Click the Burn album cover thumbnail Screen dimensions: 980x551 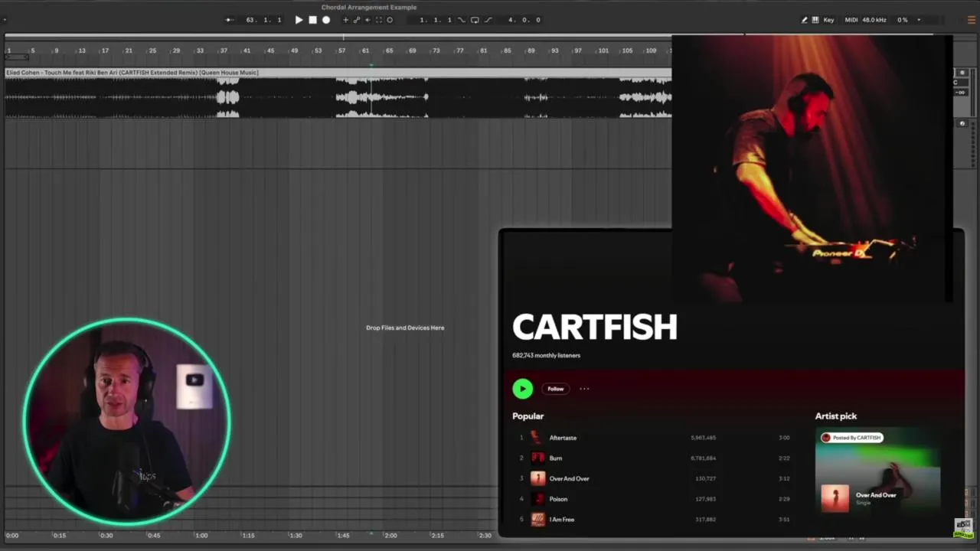tap(537, 458)
